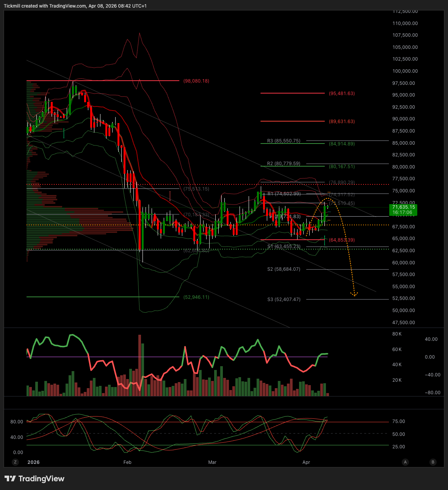448x490 pixels.
Task: Click the tallest volume bar in early February
Action: point(139,364)
